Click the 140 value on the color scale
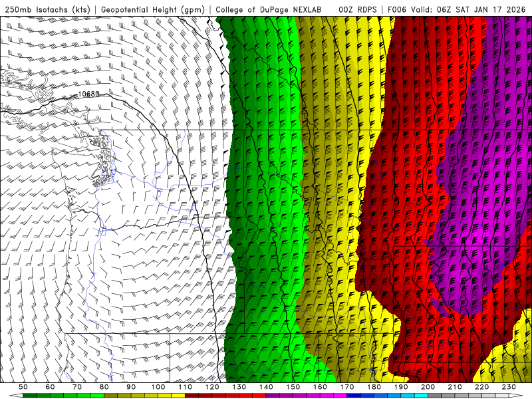The width and height of the screenshot is (532, 399). (266, 387)
